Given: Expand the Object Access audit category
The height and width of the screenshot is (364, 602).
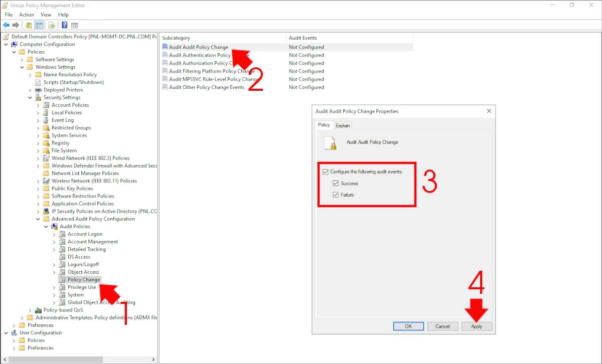Looking at the screenshot, I should click(54, 272).
